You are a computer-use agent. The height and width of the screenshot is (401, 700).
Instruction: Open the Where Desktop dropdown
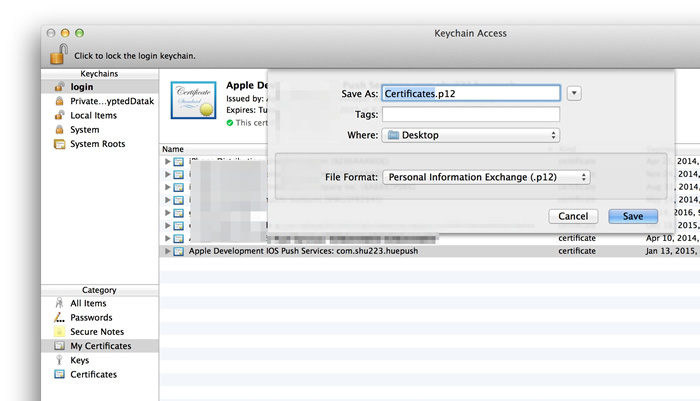tap(471, 135)
